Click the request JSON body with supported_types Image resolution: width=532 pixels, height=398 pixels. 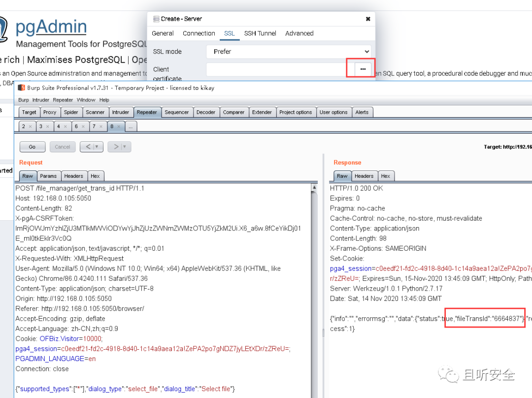tap(125, 389)
